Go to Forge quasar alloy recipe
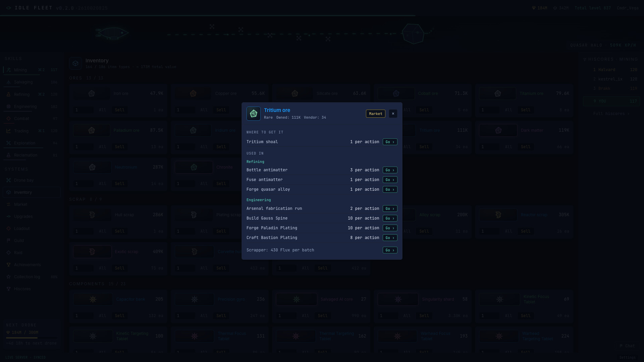Viewport: 644px width, 362px height. point(390,189)
